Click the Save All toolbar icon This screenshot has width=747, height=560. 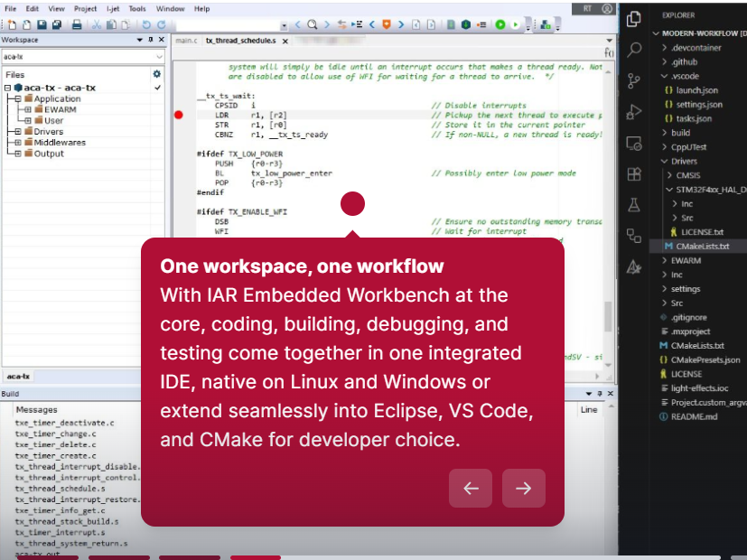(57, 24)
